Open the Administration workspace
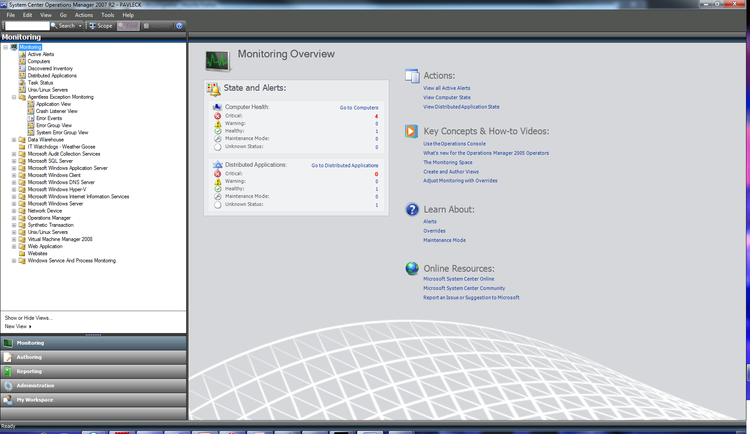This screenshot has width=750, height=434. 35,385
